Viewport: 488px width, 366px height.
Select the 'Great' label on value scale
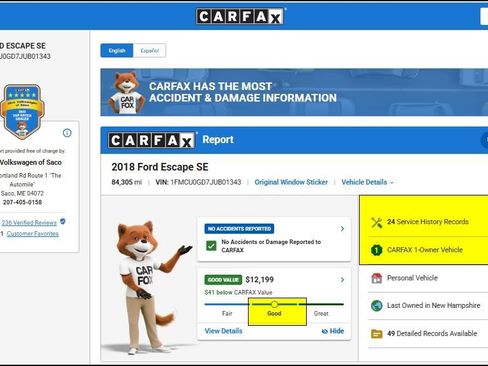(321, 313)
